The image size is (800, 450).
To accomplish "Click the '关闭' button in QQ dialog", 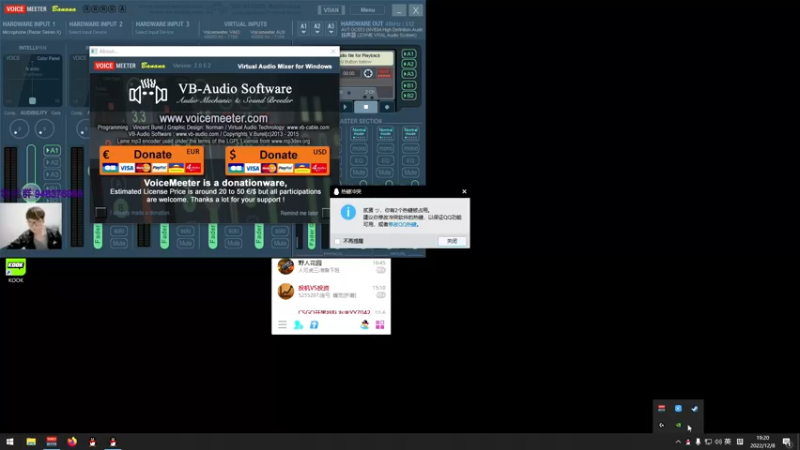I will tap(452, 241).
